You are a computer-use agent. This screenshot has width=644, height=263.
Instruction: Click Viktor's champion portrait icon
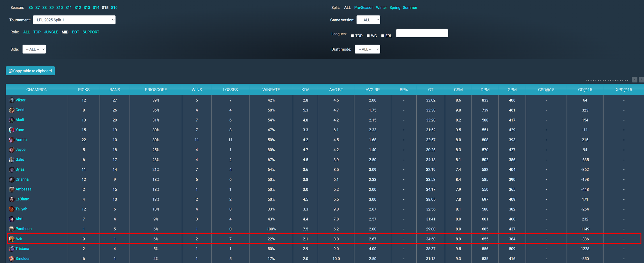(12, 100)
